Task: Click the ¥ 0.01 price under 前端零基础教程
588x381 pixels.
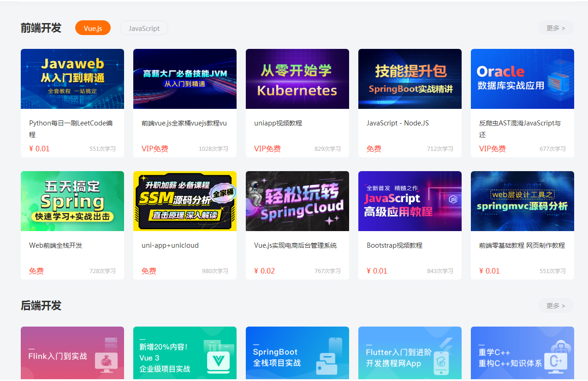Action: click(489, 271)
